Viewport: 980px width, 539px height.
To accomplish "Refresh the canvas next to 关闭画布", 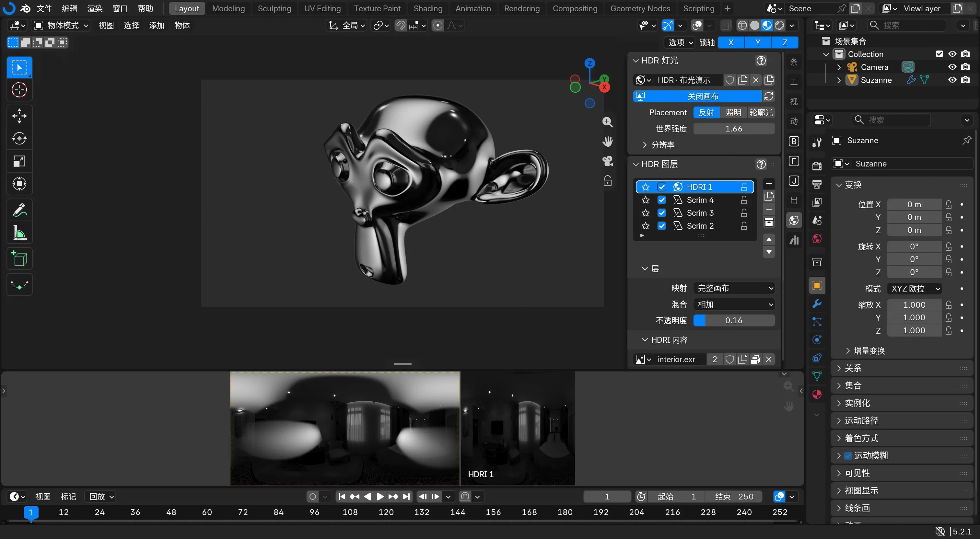I will point(769,96).
